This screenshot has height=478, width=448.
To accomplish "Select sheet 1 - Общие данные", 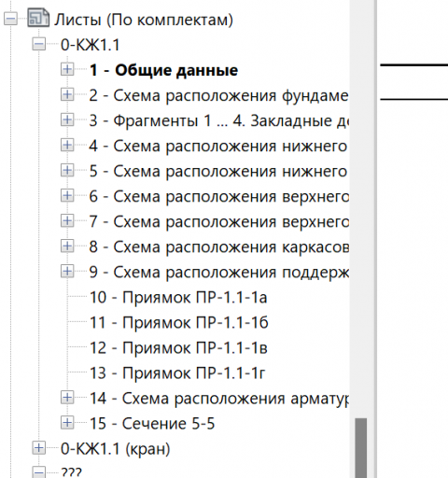I will click(163, 70).
